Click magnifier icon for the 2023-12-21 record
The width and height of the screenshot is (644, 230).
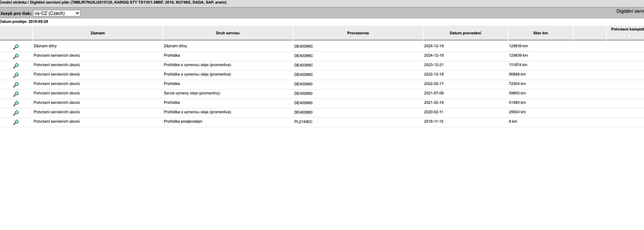point(16,66)
